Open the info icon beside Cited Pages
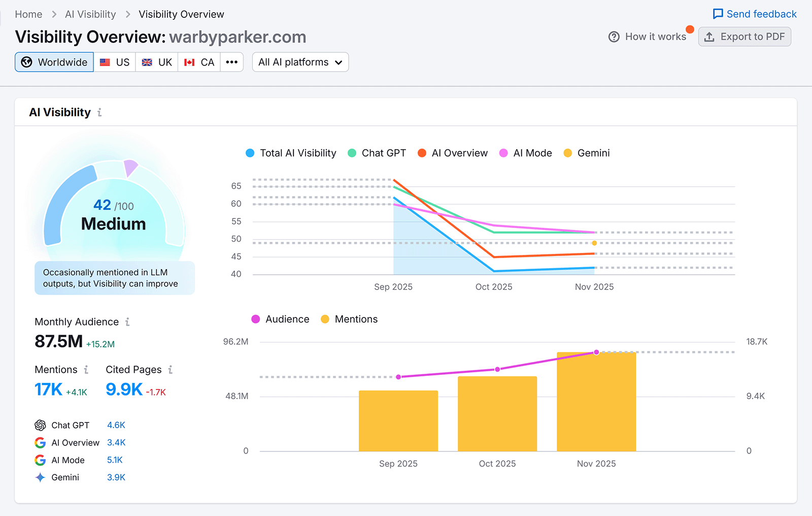 point(170,370)
